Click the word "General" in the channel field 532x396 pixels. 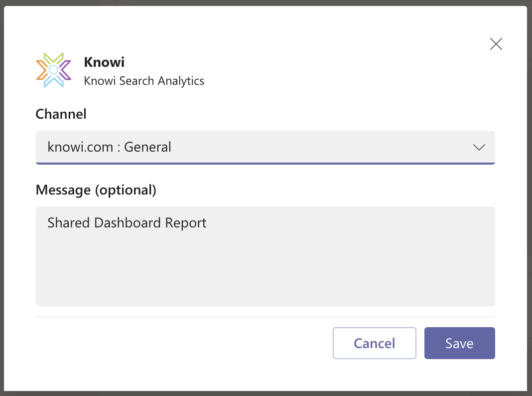click(x=147, y=147)
